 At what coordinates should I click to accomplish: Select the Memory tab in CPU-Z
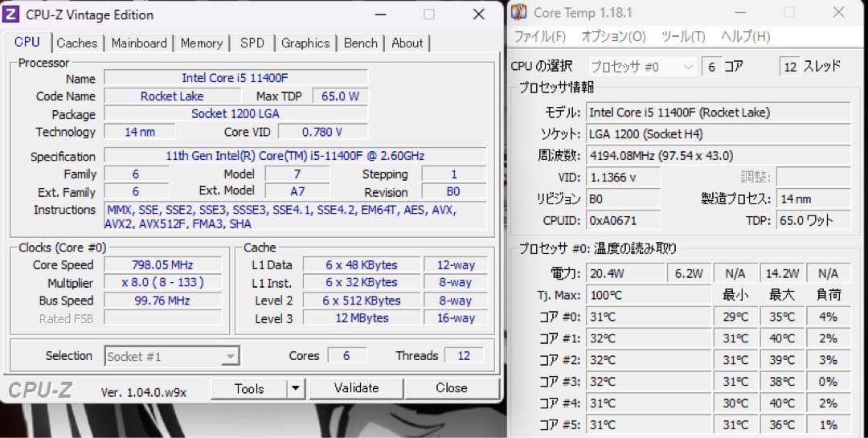202,43
